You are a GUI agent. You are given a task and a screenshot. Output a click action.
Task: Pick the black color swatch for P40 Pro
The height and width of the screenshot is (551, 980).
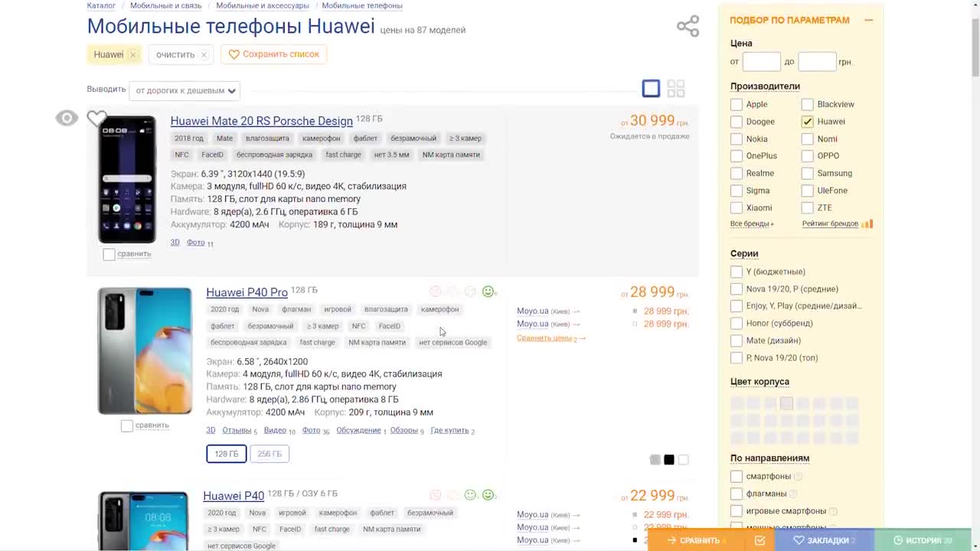pyautogui.click(x=669, y=460)
